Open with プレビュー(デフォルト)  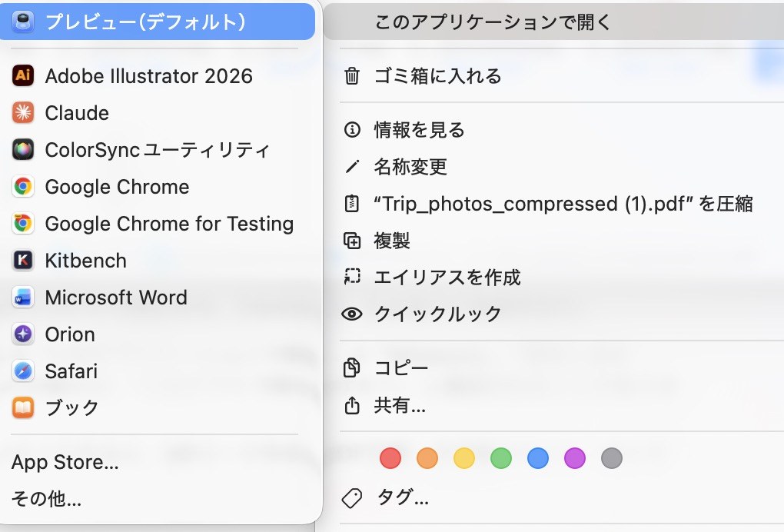[158, 22]
